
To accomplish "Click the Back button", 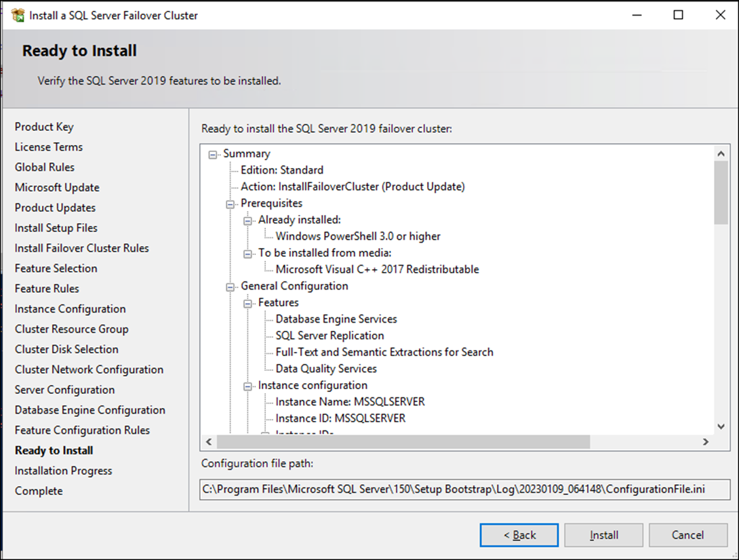I will point(519,535).
